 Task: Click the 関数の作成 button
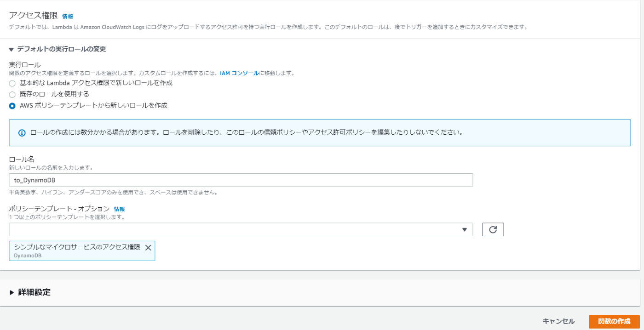click(x=614, y=321)
